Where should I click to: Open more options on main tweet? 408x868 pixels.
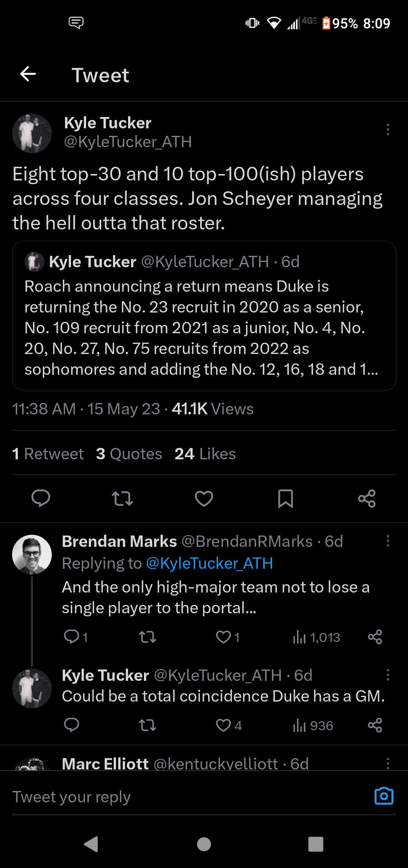click(388, 129)
